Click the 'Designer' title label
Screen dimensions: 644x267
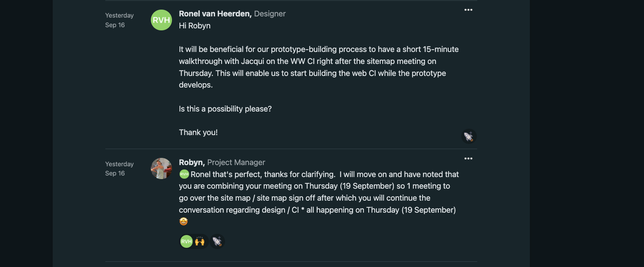pos(270,14)
